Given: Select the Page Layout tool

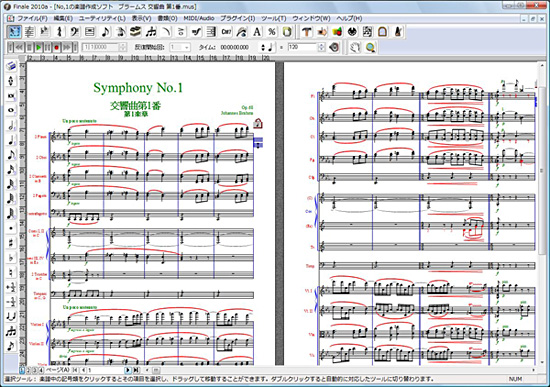Looking at the screenshot, I should click(287, 32).
